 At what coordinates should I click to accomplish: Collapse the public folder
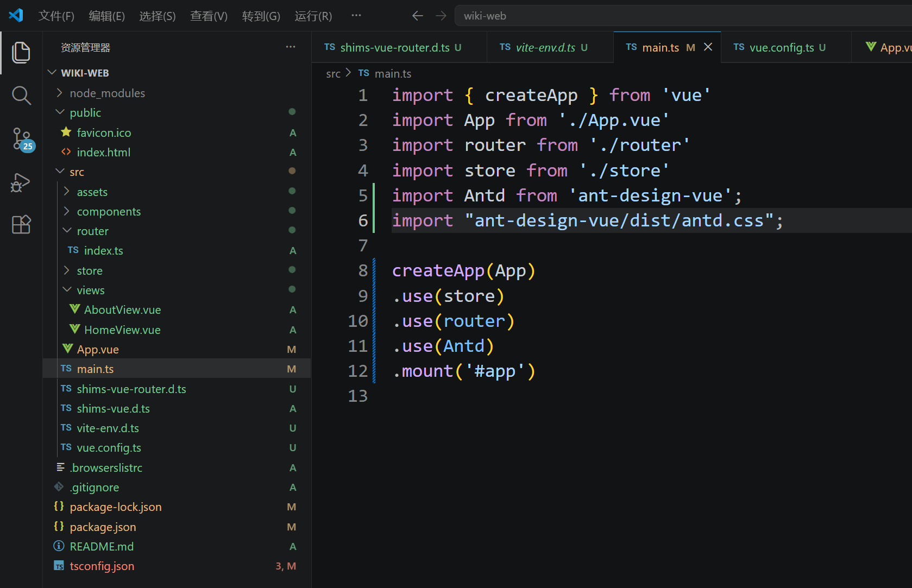coord(85,113)
